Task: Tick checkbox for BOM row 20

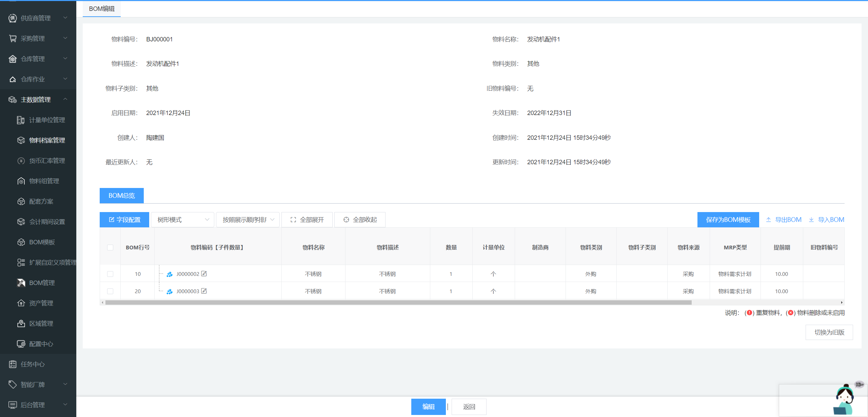Action: pyautogui.click(x=110, y=291)
